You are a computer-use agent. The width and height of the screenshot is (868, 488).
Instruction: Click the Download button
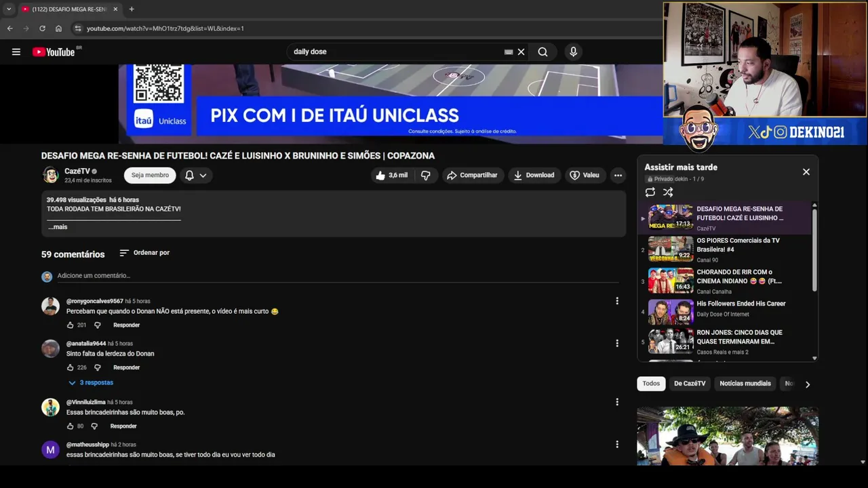(534, 176)
